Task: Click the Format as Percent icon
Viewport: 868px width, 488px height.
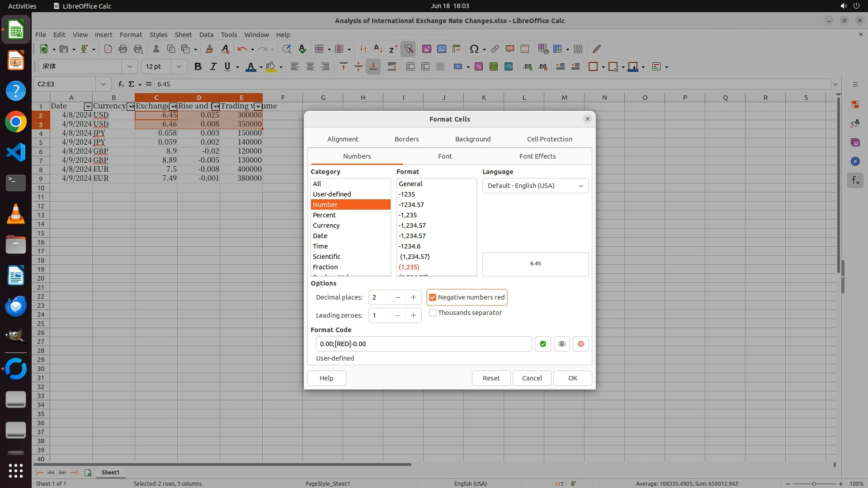Action: (x=478, y=66)
